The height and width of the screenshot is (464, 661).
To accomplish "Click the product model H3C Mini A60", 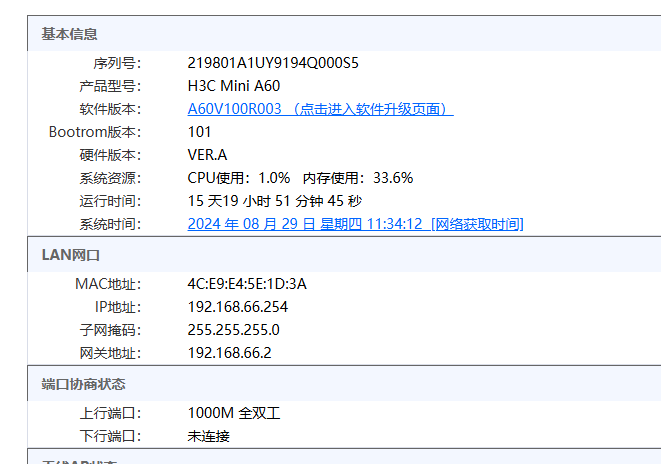I will [234, 86].
